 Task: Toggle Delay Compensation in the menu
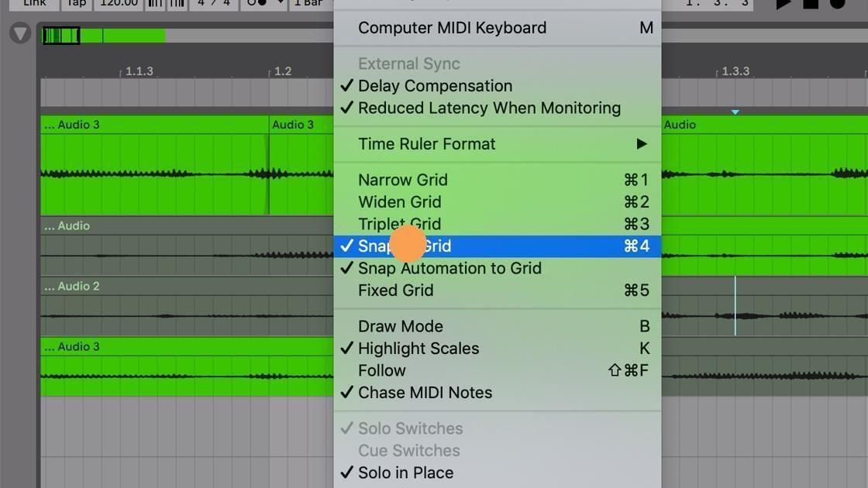click(434, 85)
